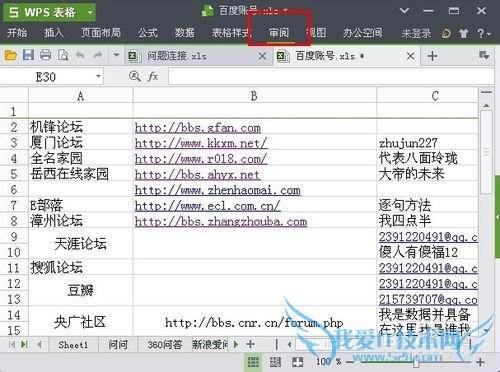Open link http://www.r018.com/
The width and height of the screenshot is (500, 372).
pos(201,159)
